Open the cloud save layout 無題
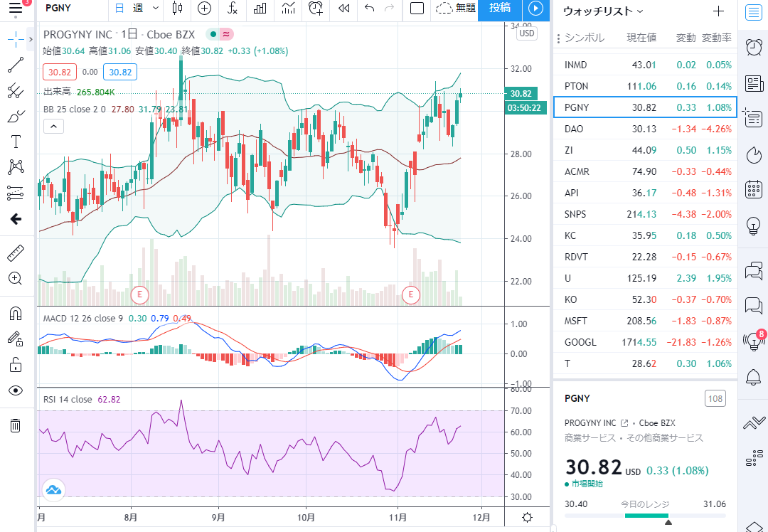Viewport: 768px width, 532px height. click(456, 8)
